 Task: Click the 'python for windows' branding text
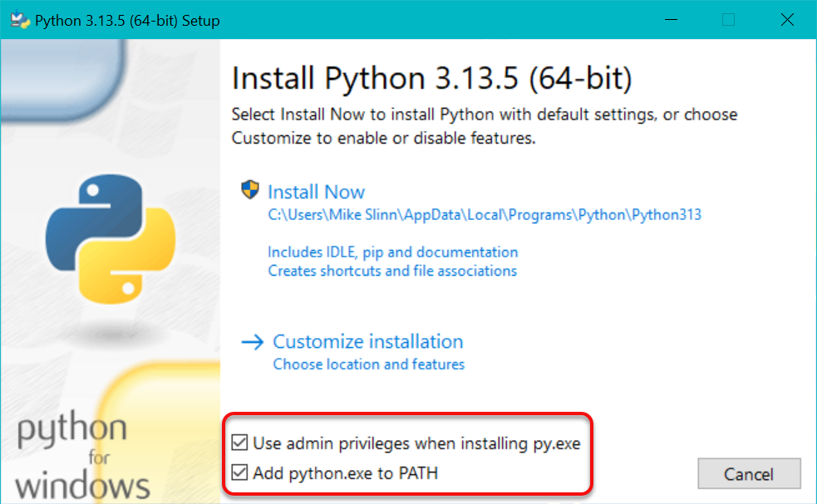pos(82,456)
